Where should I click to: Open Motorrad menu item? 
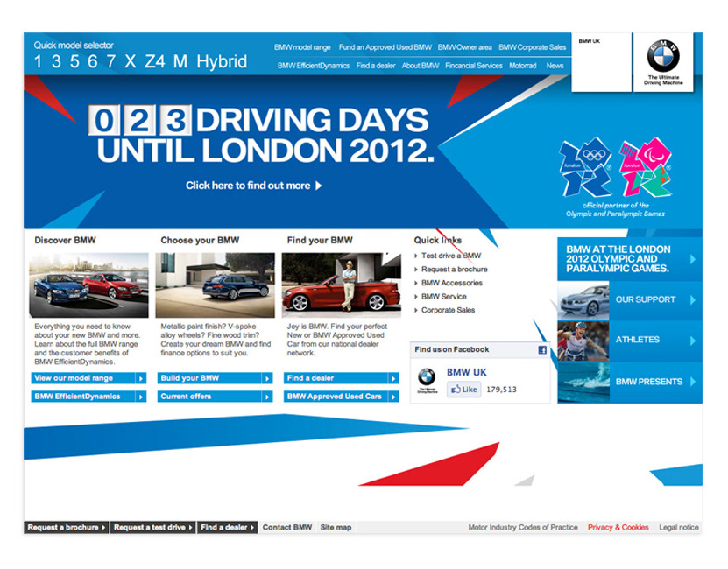tap(523, 66)
